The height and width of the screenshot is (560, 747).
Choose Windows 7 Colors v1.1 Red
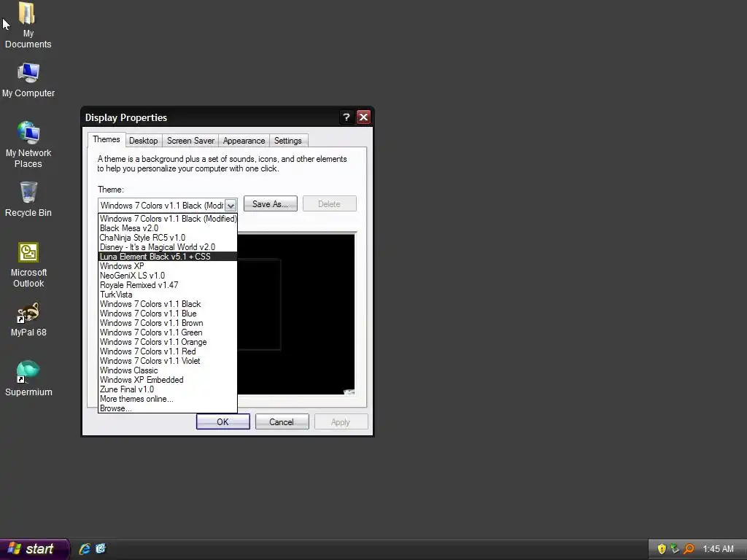(168, 352)
